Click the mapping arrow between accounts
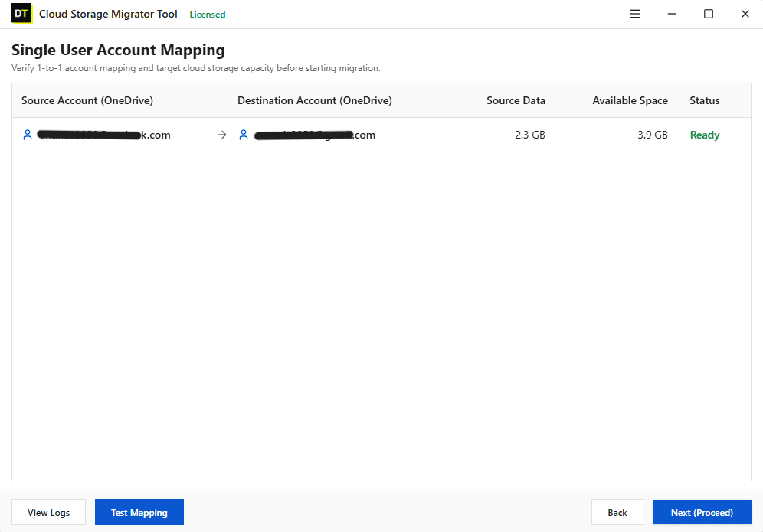The image size is (763, 532). (222, 135)
